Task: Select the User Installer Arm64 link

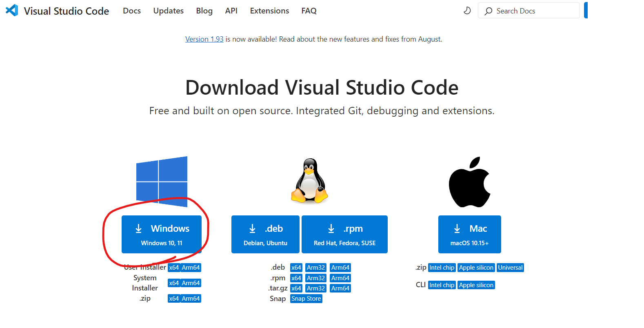Action: point(191,268)
